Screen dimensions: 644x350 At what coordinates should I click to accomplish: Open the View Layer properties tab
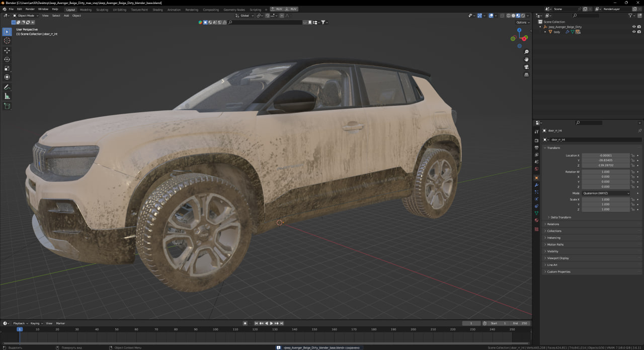pos(536,155)
